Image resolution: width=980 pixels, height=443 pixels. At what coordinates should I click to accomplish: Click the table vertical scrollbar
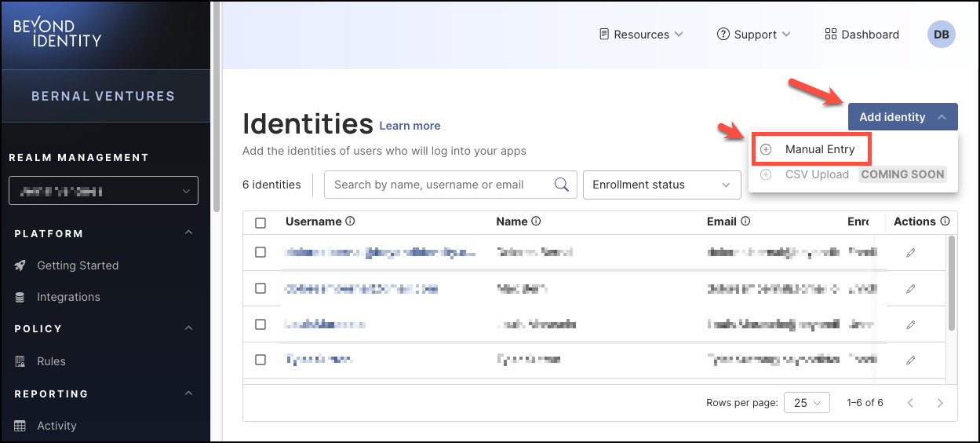pyautogui.click(x=952, y=283)
